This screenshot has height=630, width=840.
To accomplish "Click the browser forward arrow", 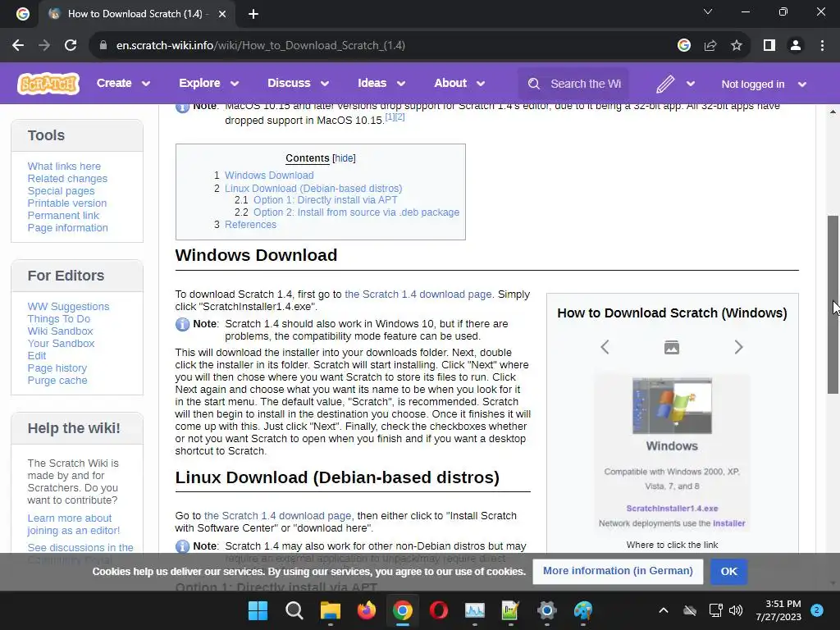I will pos(44,46).
